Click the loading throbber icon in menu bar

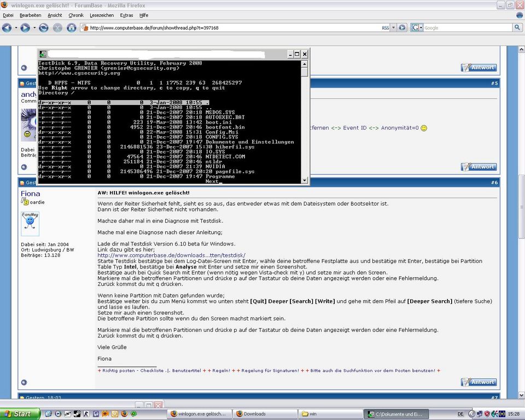[520, 15]
